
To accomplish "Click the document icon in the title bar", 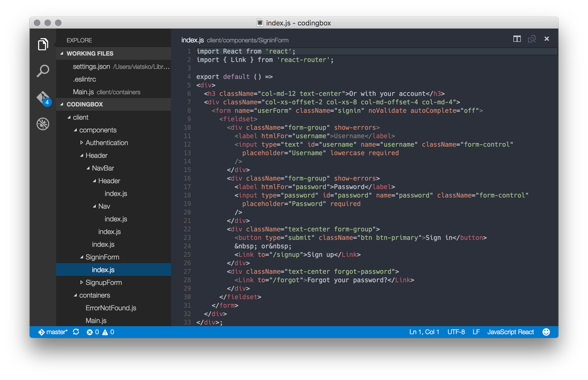I will (x=260, y=23).
